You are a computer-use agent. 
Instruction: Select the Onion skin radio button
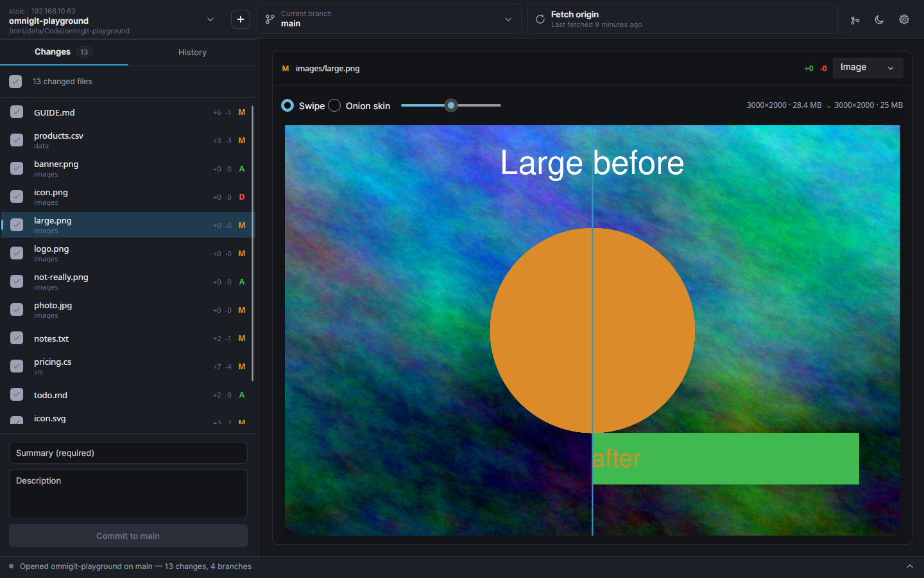click(x=334, y=105)
